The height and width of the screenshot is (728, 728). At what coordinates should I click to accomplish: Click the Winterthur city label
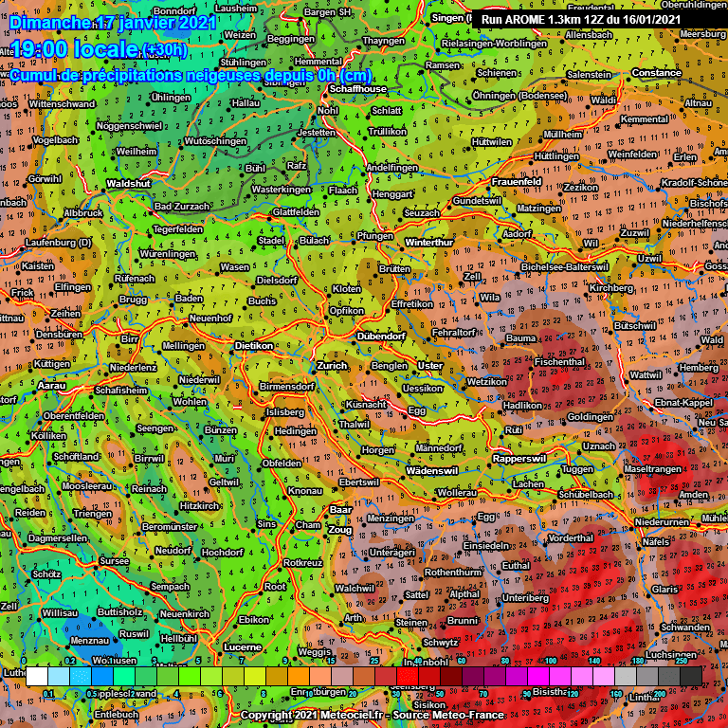429,243
